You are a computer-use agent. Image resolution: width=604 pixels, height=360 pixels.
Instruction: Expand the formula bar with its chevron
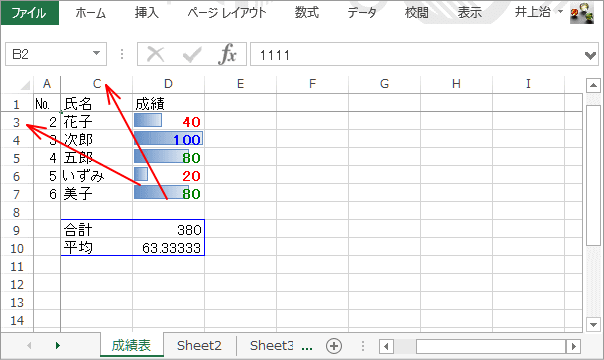(590, 55)
